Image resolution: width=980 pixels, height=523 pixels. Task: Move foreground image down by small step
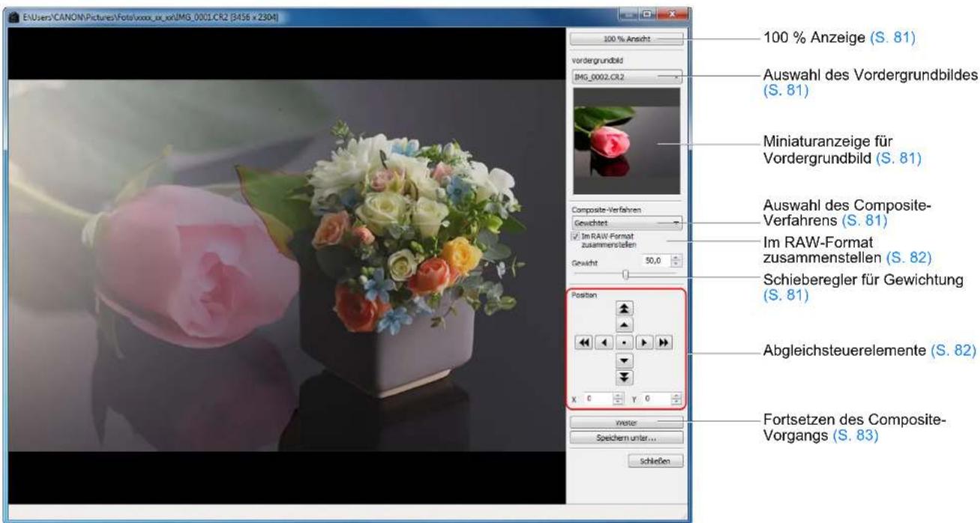[x=625, y=362]
